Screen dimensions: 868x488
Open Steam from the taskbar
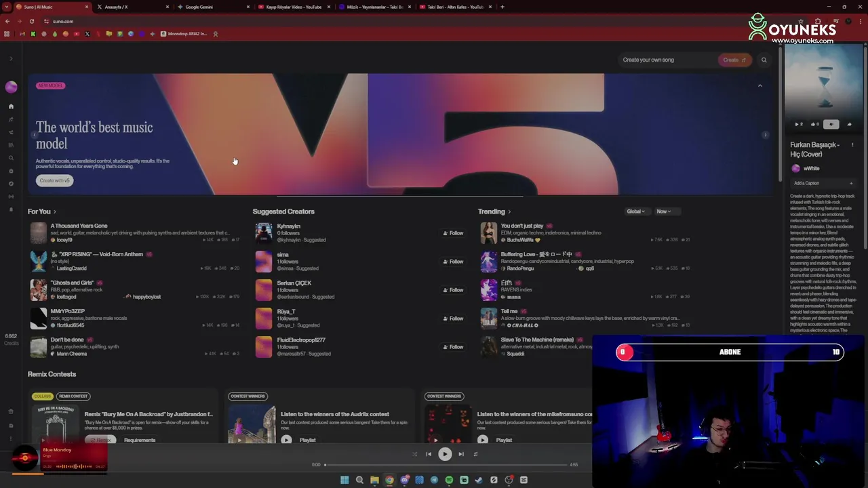pos(479,480)
